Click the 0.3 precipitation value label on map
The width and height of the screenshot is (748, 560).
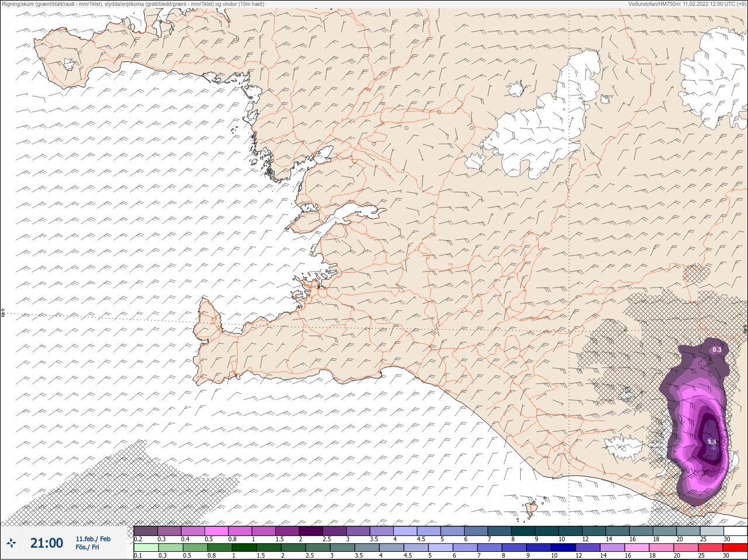tap(717, 350)
